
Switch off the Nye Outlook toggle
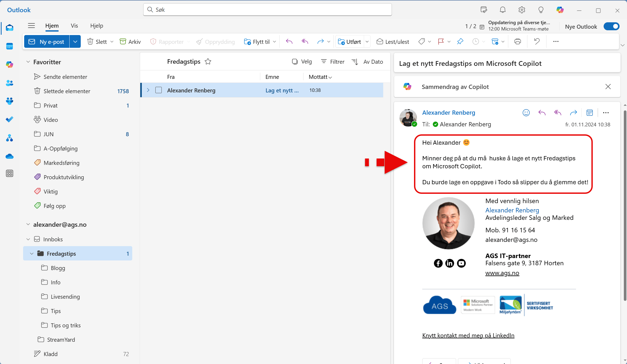coord(612,26)
